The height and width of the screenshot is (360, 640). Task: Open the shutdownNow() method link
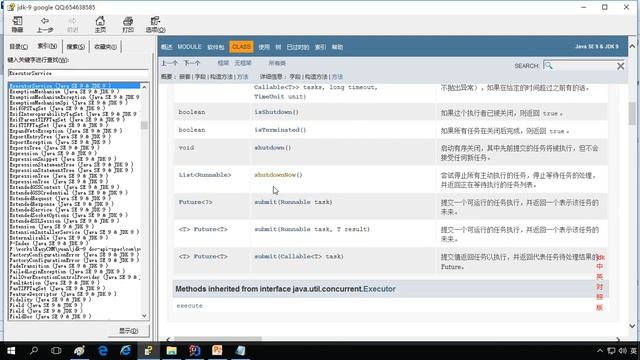(278, 175)
